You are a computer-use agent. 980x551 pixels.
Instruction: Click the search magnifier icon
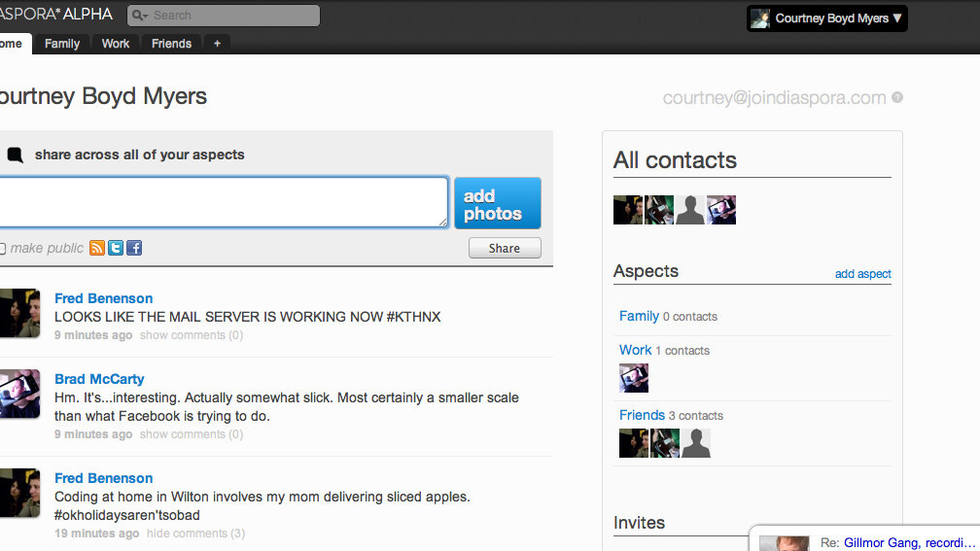139,16
